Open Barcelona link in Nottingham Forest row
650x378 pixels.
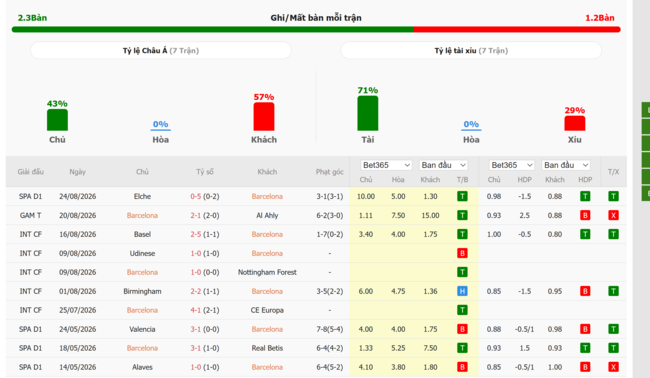pyautogui.click(x=142, y=272)
